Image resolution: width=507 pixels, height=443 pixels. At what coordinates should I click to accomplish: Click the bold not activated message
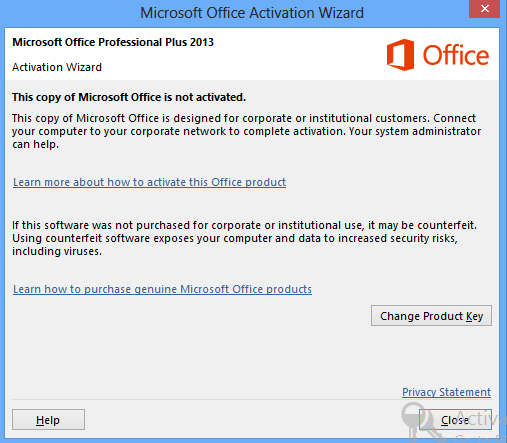click(x=129, y=97)
